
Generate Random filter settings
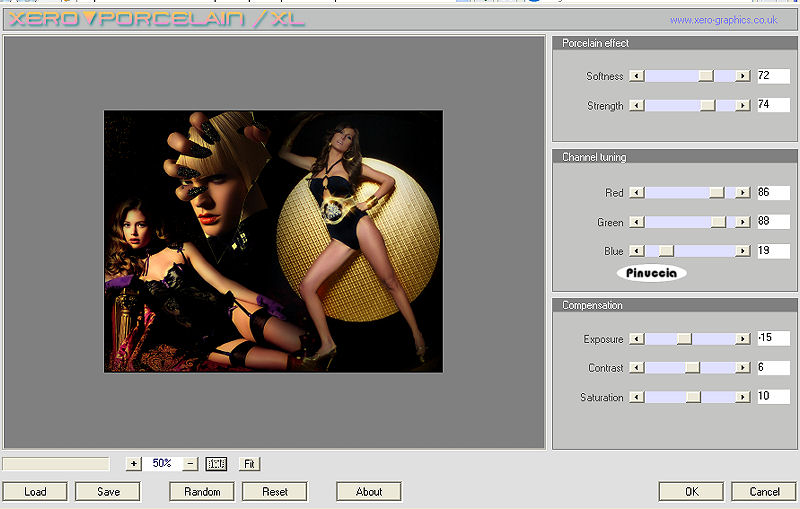pyautogui.click(x=202, y=492)
